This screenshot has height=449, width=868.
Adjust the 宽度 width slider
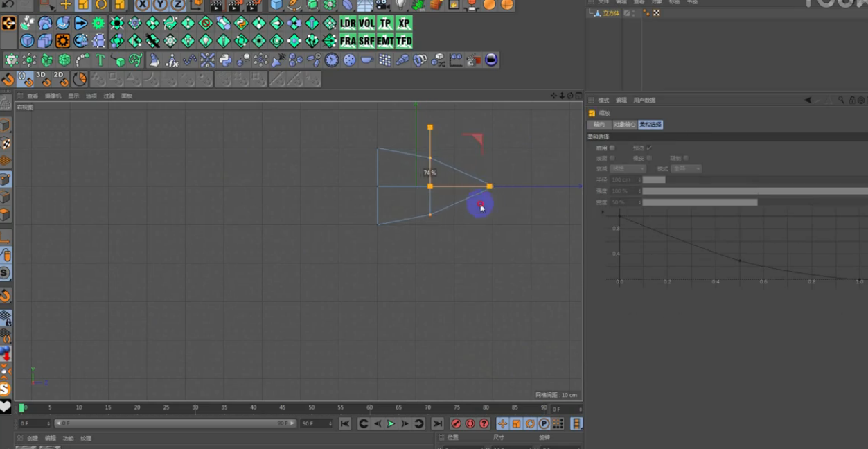tap(755, 202)
